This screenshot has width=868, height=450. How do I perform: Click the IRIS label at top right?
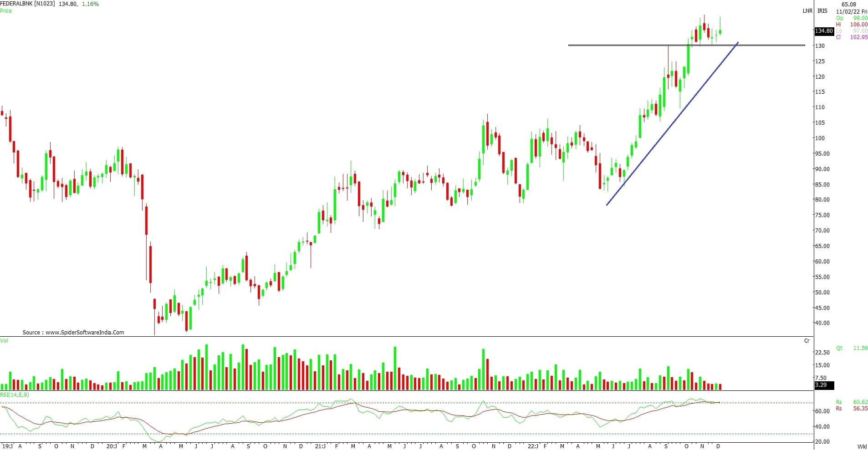[822, 11]
